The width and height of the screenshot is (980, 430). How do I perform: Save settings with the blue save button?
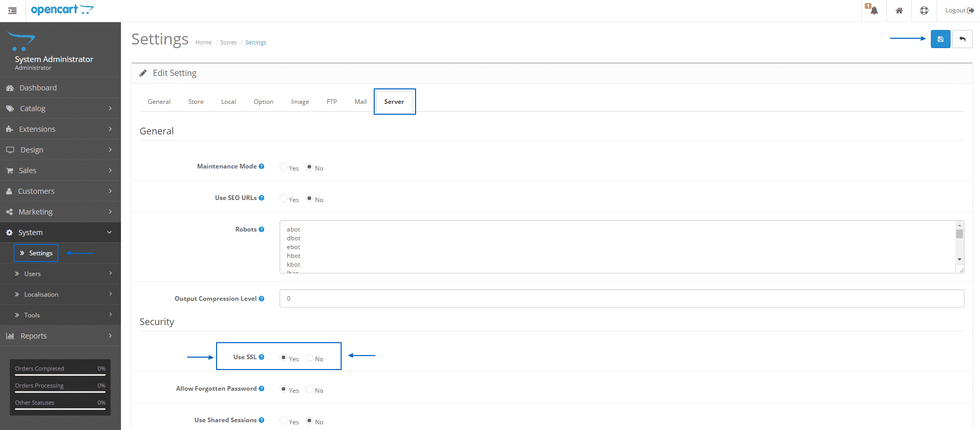coord(941,39)
